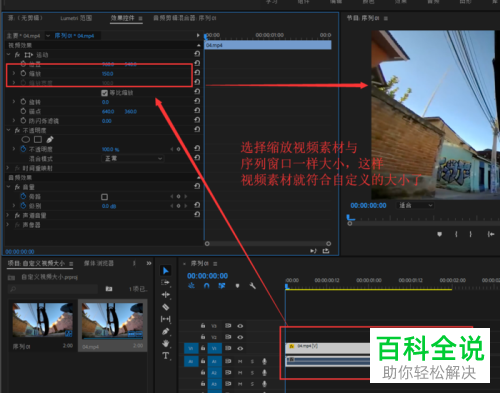Viewport: 500px width, 393px height.
Task: Create rectangle mask under Opacity
Action: [38, 139]
